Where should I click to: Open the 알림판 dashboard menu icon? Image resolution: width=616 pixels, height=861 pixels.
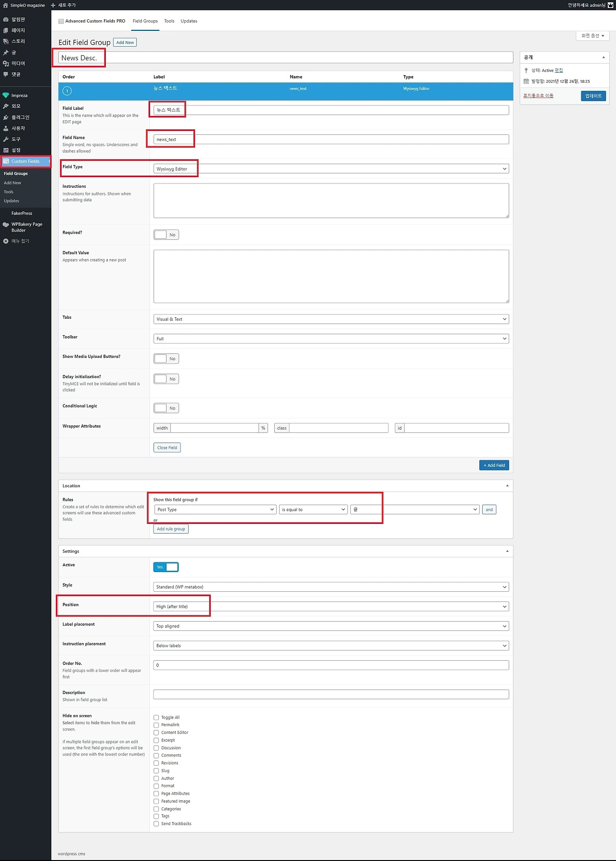point(6,20)
